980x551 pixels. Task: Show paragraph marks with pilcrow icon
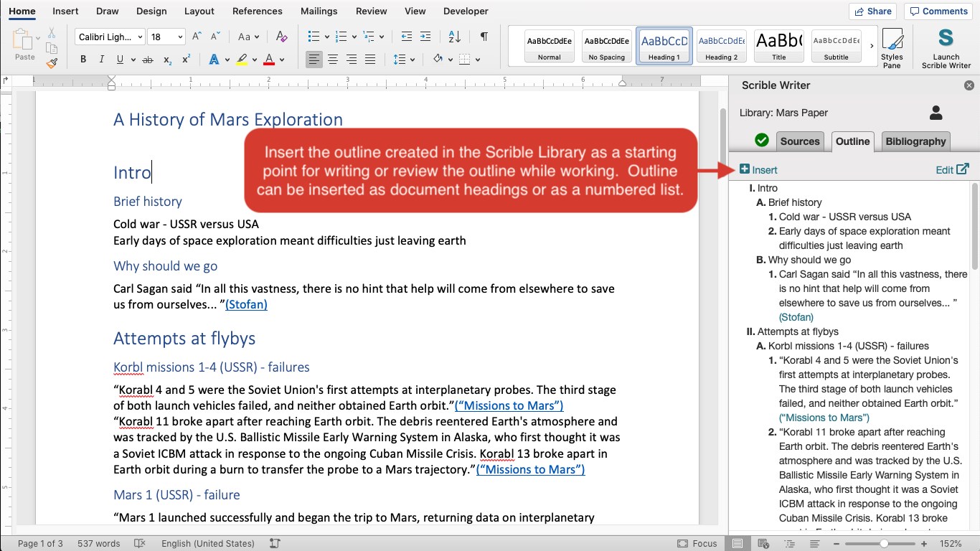pos(484,37)
